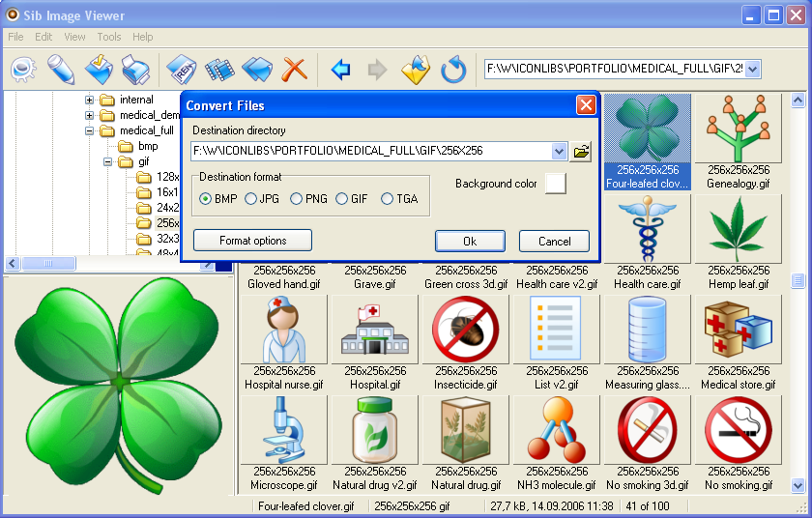Click the checkmark tray toolbar icon
The image size is (812, 518).
click(x=99, y=69)
